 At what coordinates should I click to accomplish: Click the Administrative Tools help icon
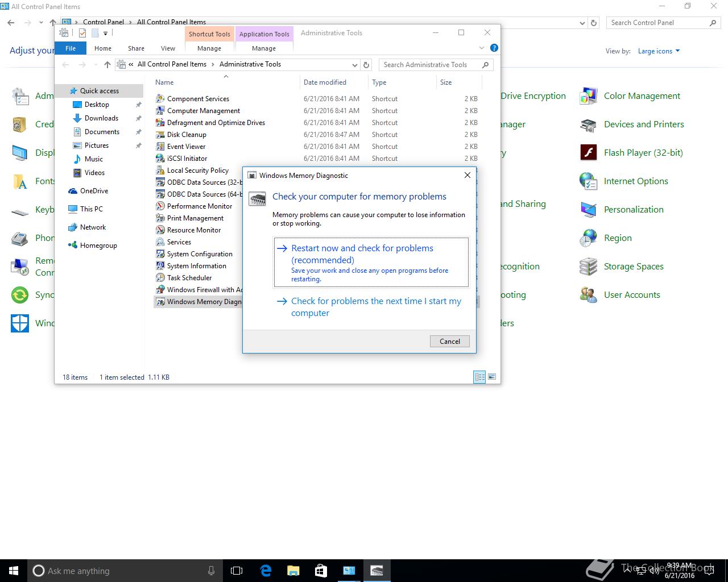[x=494, y=48]
